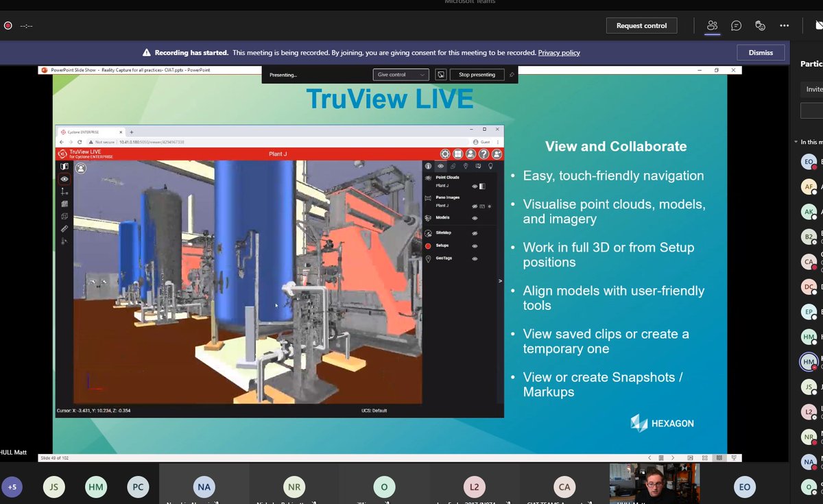Hide the Plant J point cloud
This screenshot has height=504, width=823.
475,187
